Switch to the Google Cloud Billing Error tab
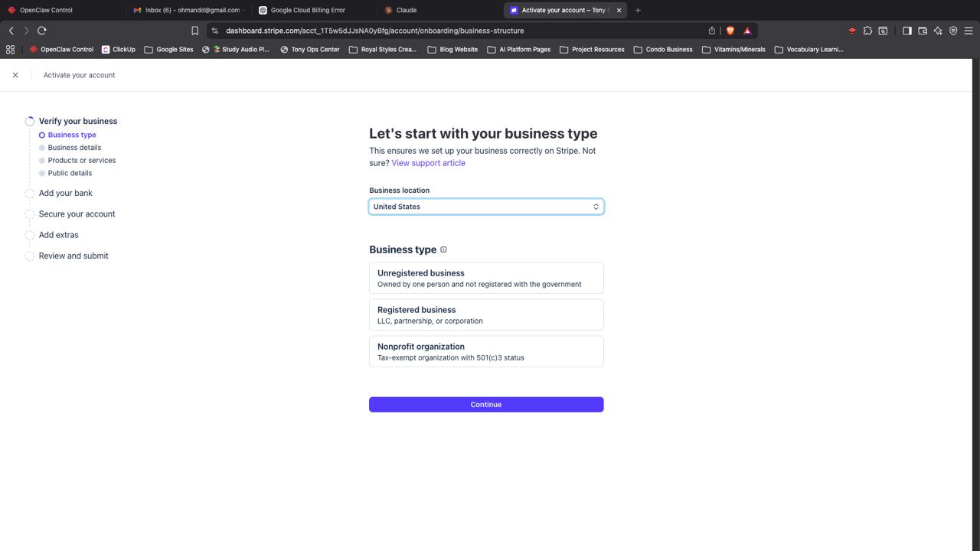The width and height of the screenshot is (980, 551). [307, 10]
